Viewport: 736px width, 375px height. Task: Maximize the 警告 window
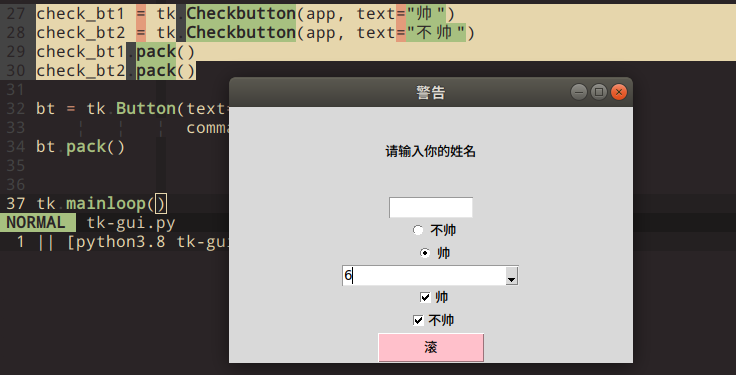pyautogui.click(x=598, y=92)
